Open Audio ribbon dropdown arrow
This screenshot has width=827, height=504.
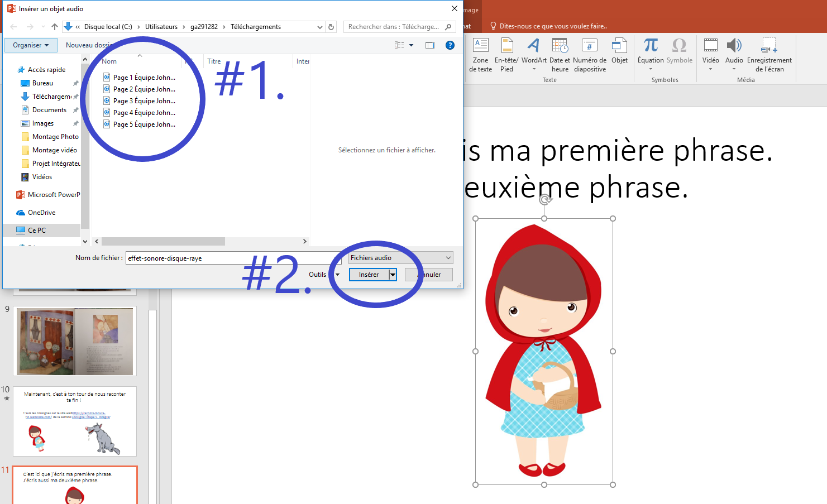[734, 69]
